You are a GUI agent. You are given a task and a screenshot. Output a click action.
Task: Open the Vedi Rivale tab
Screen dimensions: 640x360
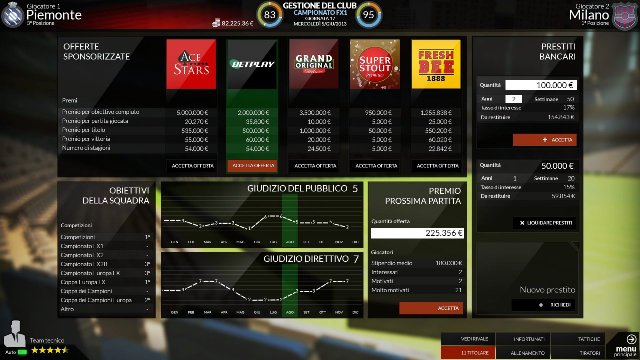pyautogui.click(x=468, y=339)
